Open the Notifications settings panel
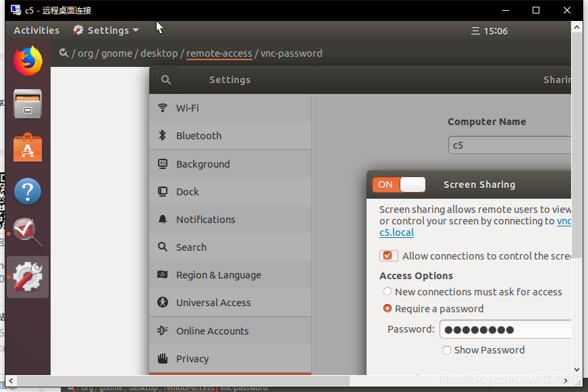Image resolution: width=588 pixels, height=392 pixels. tap(230, 219)
